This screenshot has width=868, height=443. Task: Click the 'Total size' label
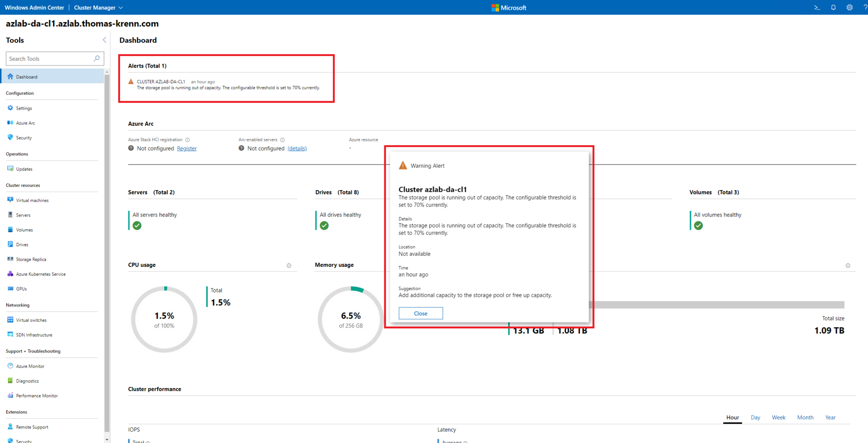tap(833, 318)
